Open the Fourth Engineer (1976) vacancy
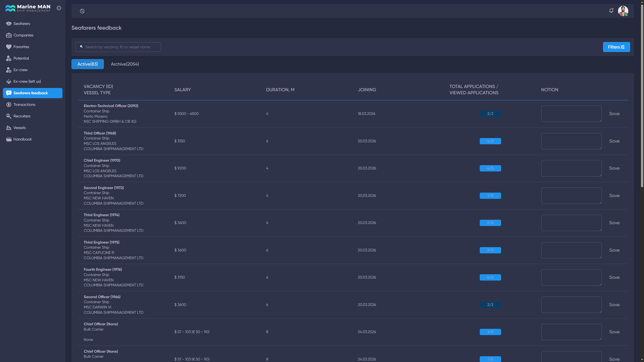644x362 pixels. pos(103,269)
